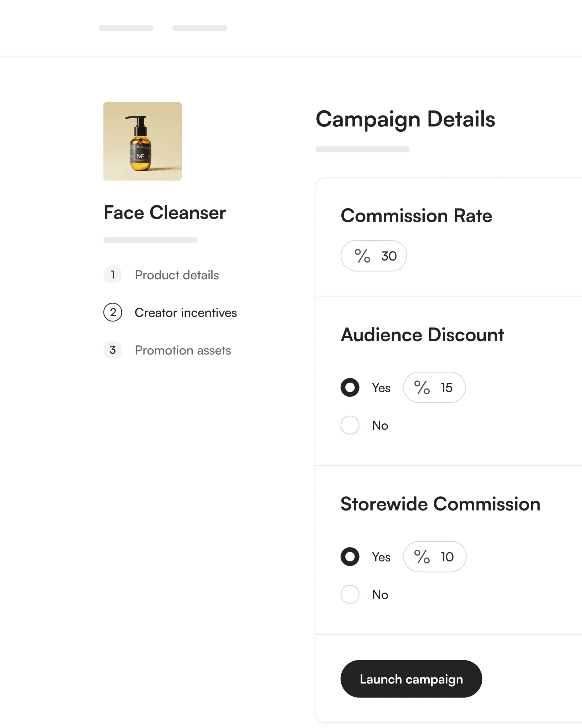Image resolution: width=582 pixels, height=728 pixels.
Task: Click the step 3 number badge
Action: point(113,350)
